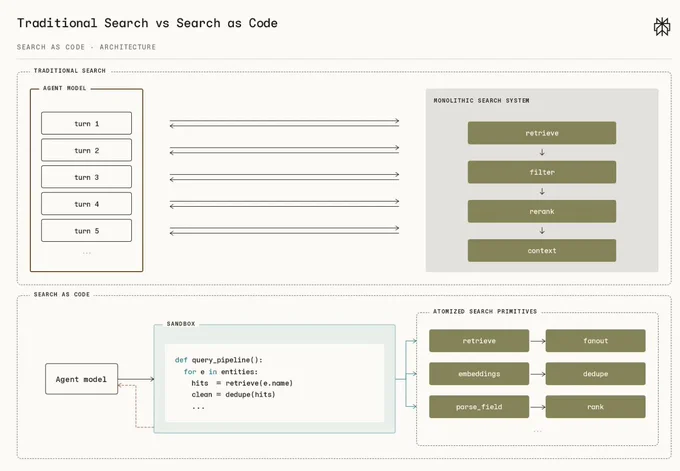Click the 'context' block
Viewport: 680px width, 471px height.
tap(542, 250)
